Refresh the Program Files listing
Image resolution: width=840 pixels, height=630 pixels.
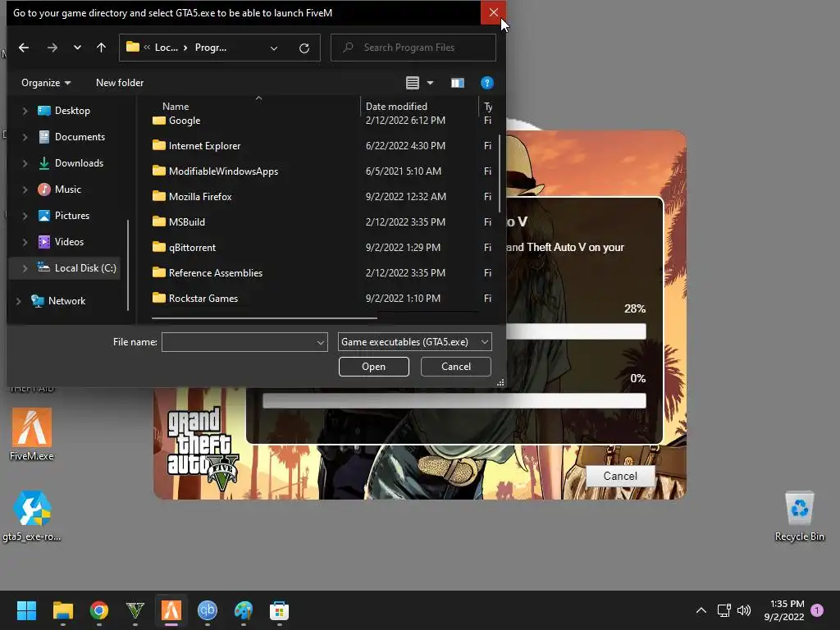(x=304, y=48)
